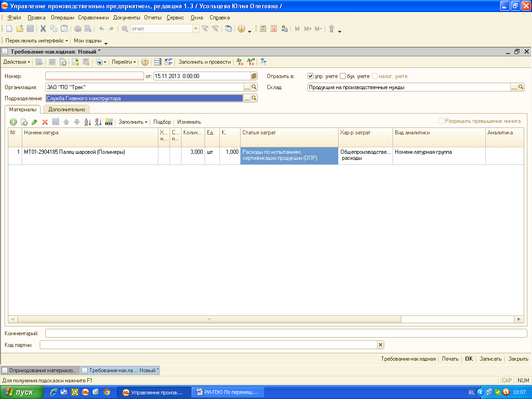Switch to Оприходования материалов window tab
The height and width of the screenshot is (399, 532).
[x=40, y=370]
